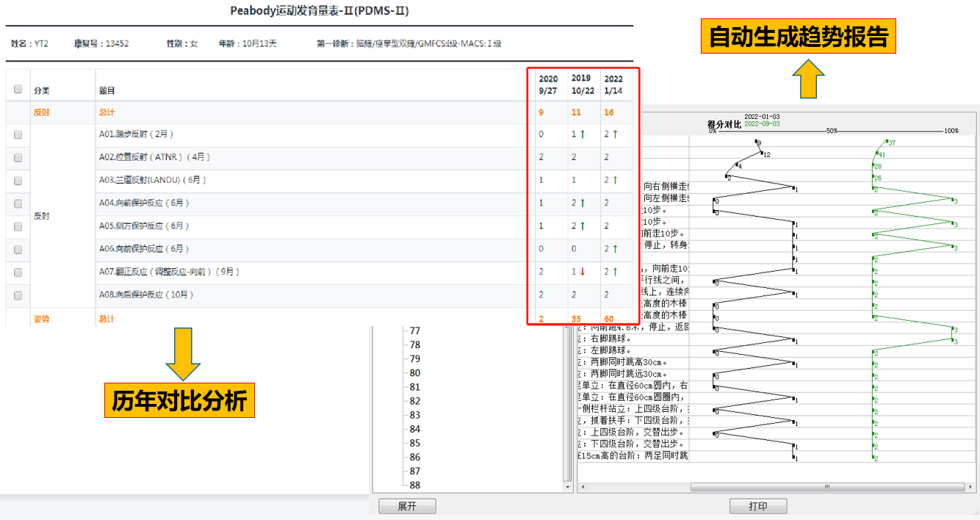Click the 2022-01-03 black legend date
Viewport: 980px width, 520px height.
(762, 117)
